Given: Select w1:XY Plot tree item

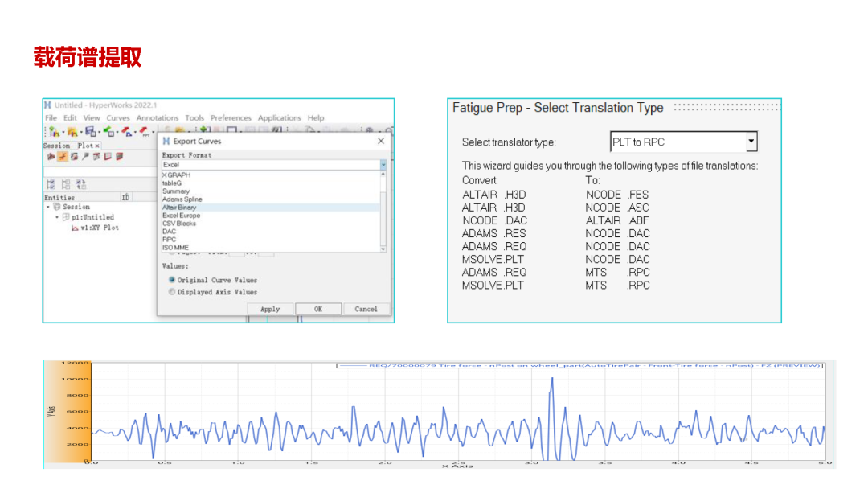Looking at the screenshot, I should [x=100, y=228].
